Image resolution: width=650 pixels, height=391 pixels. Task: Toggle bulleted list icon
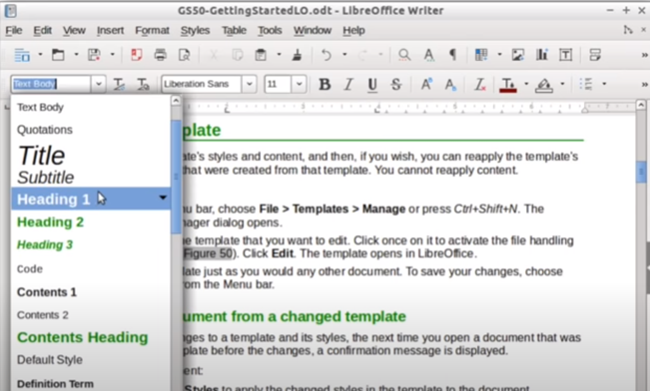586,84
